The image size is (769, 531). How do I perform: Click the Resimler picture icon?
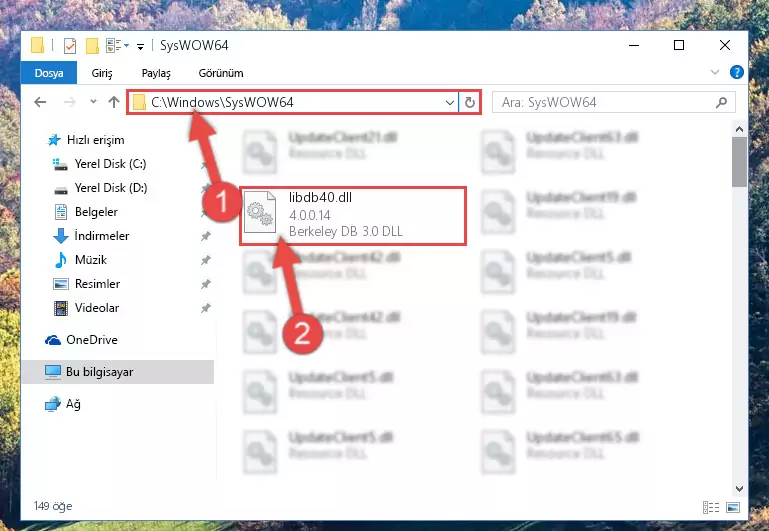tap(61, 284)
